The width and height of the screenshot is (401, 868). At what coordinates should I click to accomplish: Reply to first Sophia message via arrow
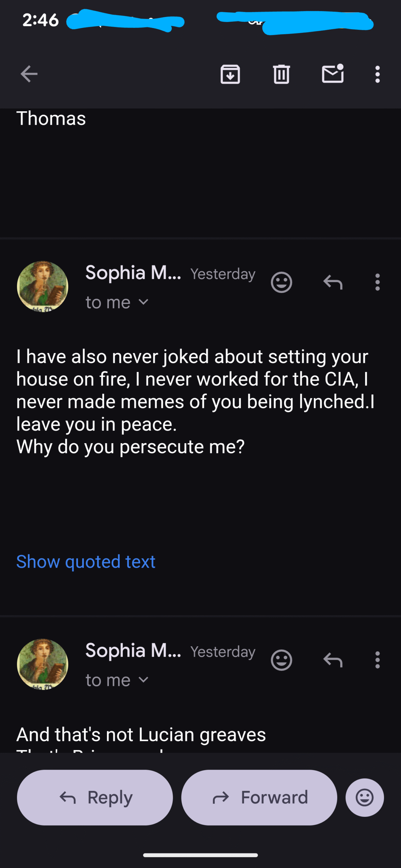(332, 282)
